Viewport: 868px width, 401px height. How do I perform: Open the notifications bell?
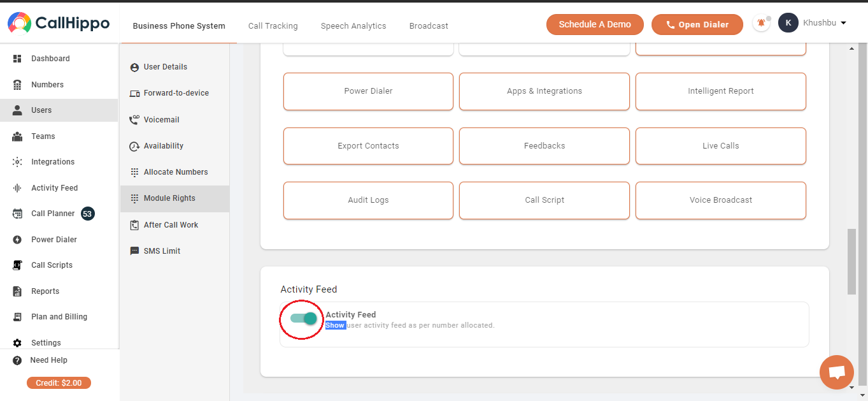pyautogui.click(x=761, y=24)
